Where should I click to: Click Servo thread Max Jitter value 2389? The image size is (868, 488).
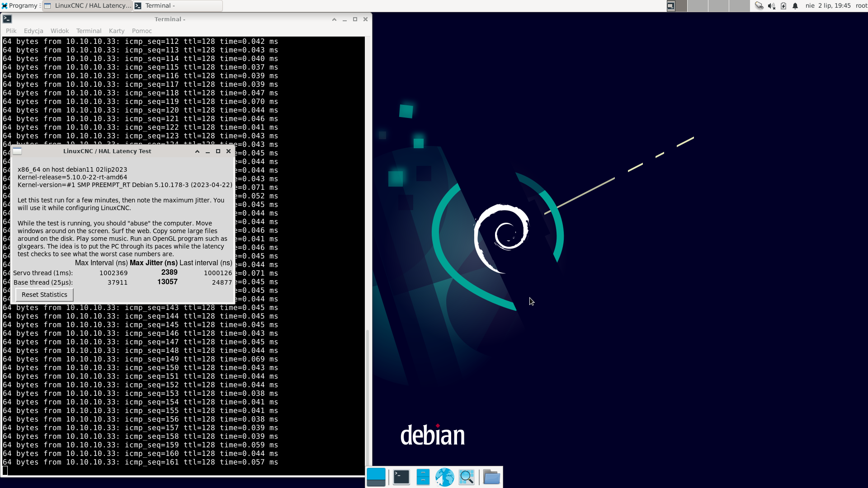[169, 272]
